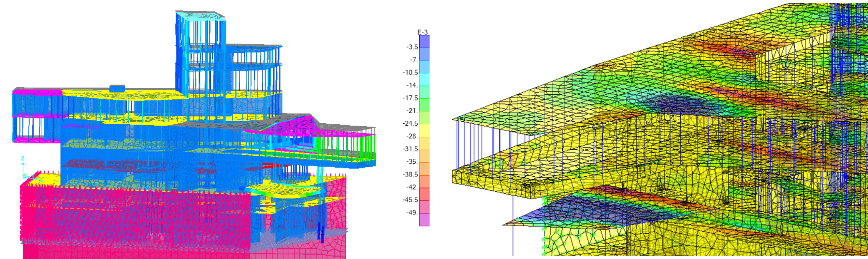Image resolution: width=868 pixels, height=259 pixels.
Task: Select the dark blue top legend swatch
Action: click(424, 41)
